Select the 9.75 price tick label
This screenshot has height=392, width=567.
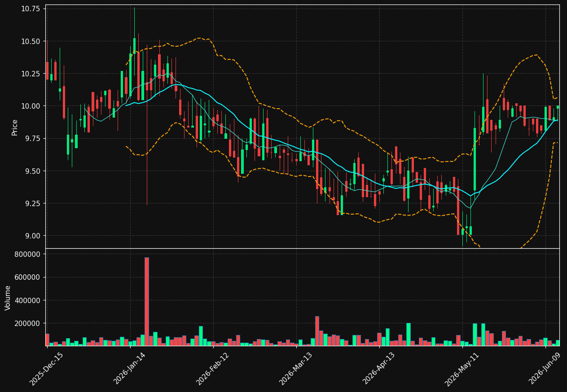(x=32, y=138)
